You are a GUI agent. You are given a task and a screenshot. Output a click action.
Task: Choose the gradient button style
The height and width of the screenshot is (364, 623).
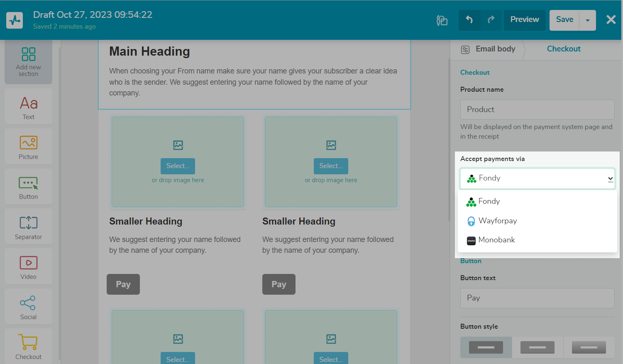(x=589, y=347)
